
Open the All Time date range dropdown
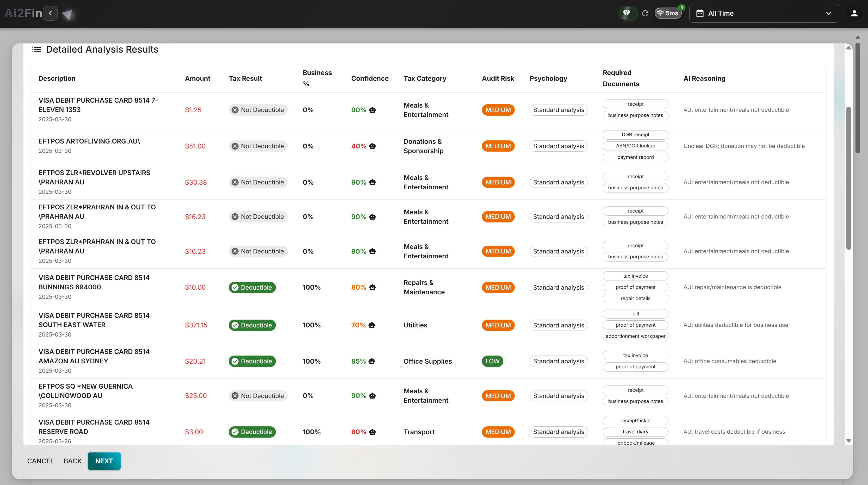[763, 13]
